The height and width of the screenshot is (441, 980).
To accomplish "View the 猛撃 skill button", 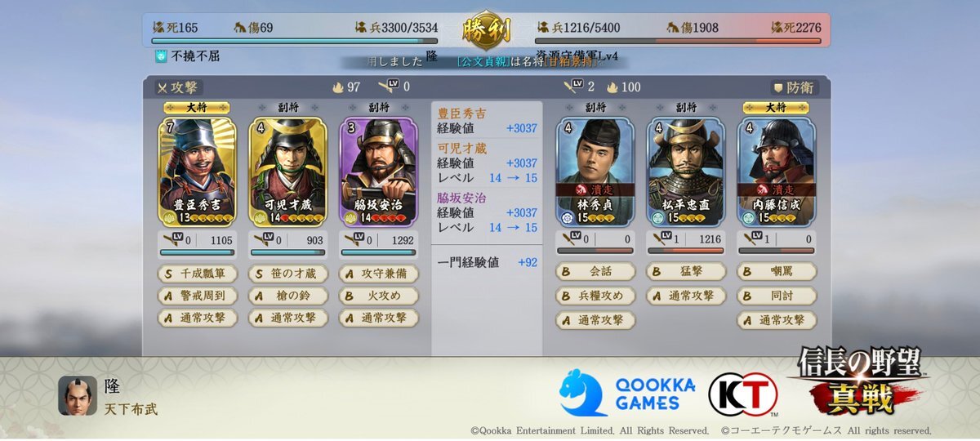I will click(x=686, y=274).
